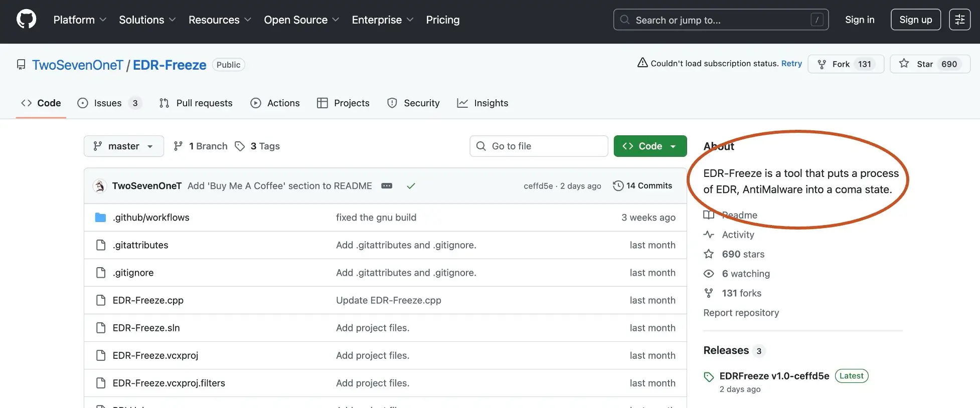Screen dimensions: 980x408
Task: Click the star icon beside 690 stars
Action: click(709, 254)
